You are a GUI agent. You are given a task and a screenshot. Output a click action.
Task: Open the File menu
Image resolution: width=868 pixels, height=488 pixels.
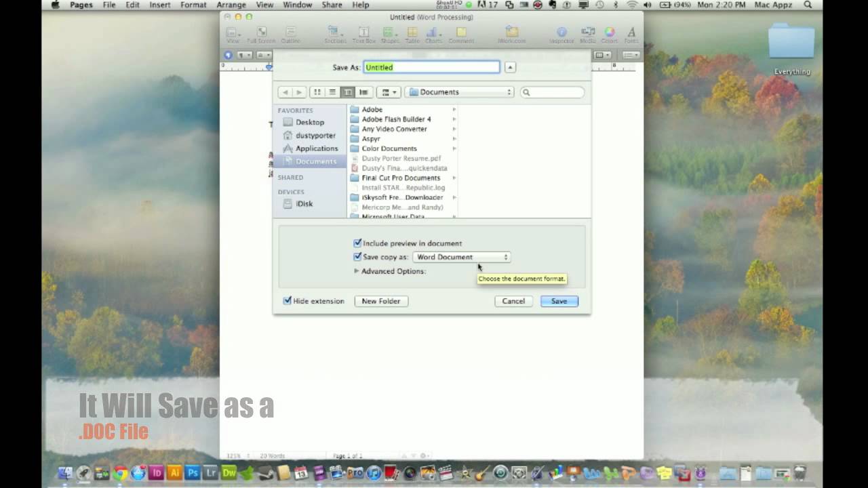108,5
